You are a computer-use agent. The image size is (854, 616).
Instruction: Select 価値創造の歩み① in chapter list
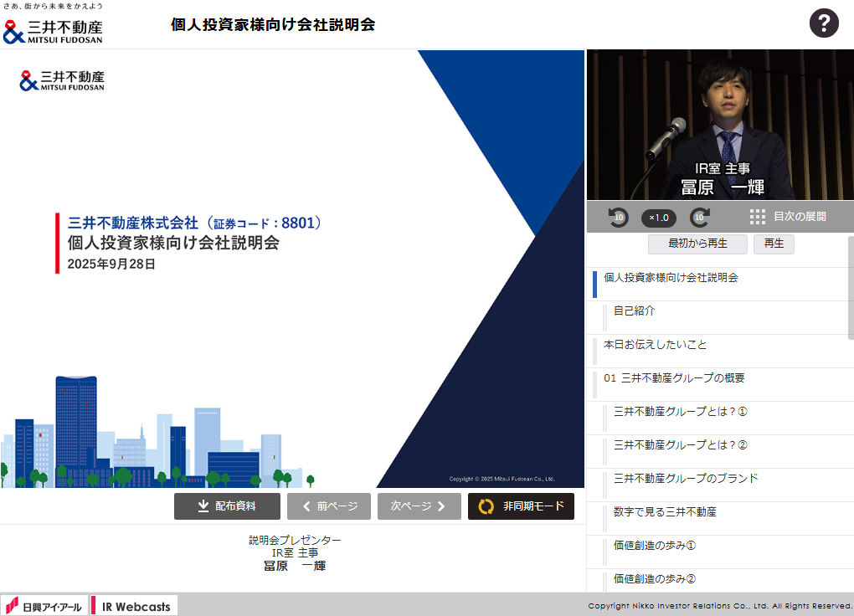655,546
